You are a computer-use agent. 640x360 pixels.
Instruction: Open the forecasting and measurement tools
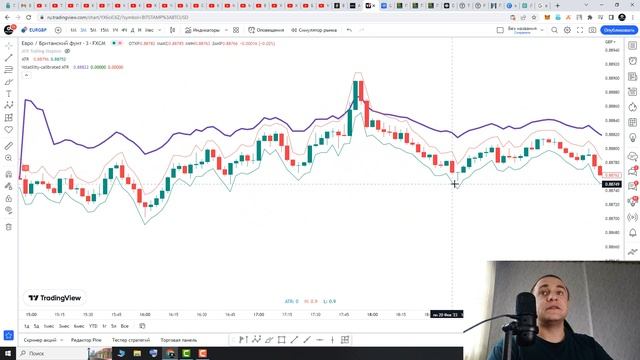(9, 118)
